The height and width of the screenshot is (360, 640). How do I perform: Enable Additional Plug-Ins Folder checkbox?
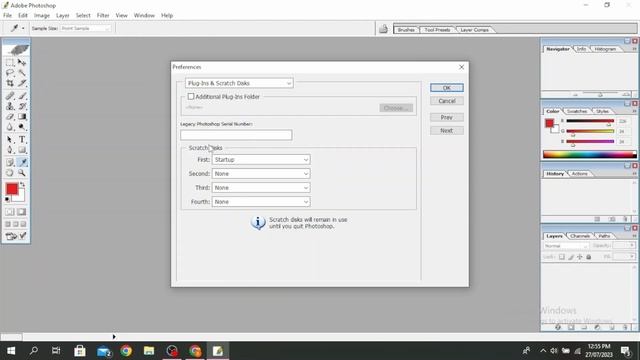coord(191,97)
